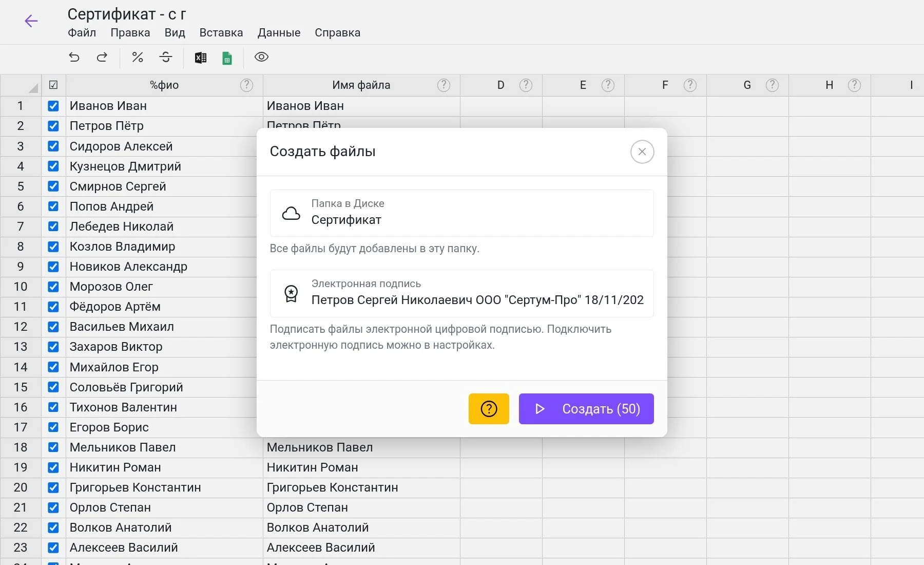Click file name cell Григорьев Константин
The width and height of the screenshot is (924, 565).
coord(361,487)
